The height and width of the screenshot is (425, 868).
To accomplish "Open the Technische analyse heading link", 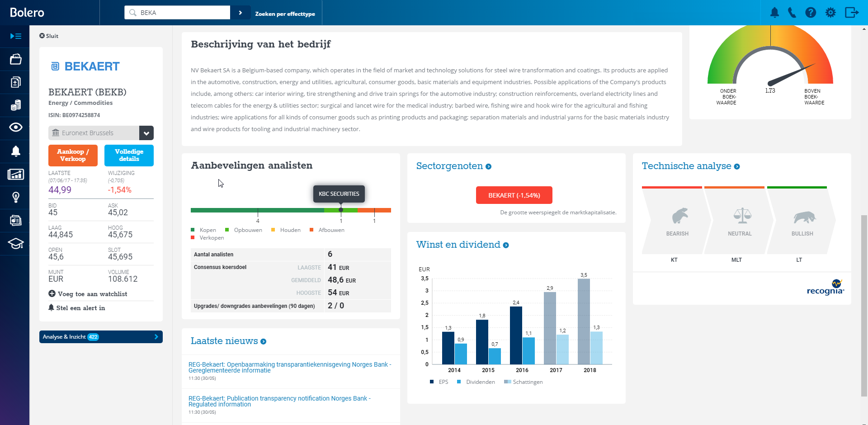I will 686,166.
